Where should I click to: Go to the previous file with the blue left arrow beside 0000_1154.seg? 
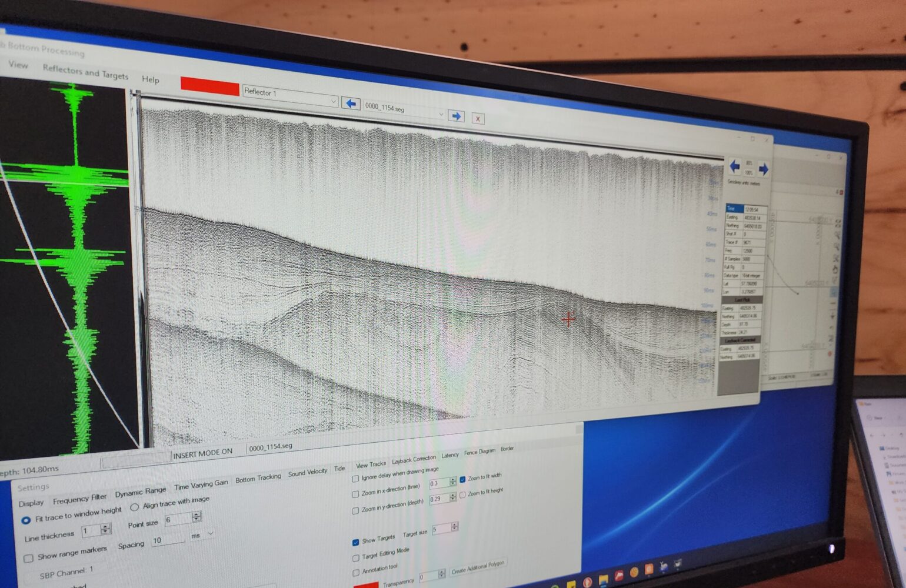351,103
